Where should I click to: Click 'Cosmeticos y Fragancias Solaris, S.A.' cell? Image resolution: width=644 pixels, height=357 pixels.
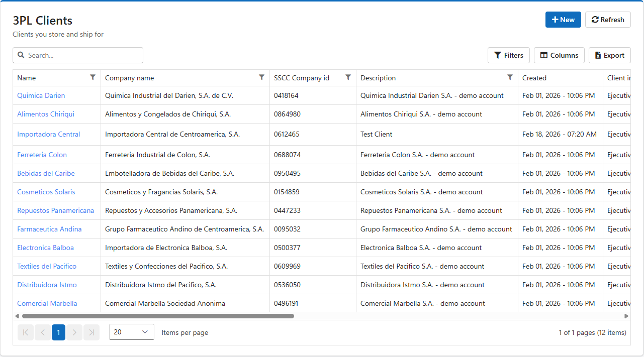tap(185, 192)
